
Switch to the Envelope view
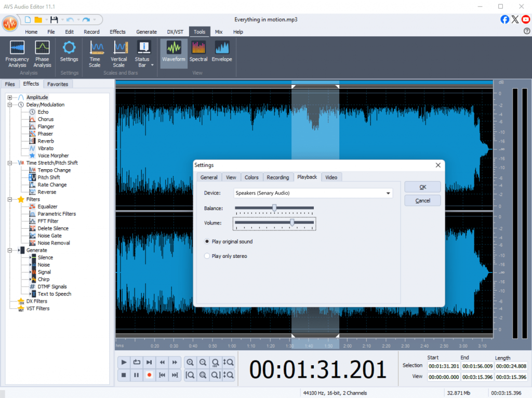[x=222, y=52]
